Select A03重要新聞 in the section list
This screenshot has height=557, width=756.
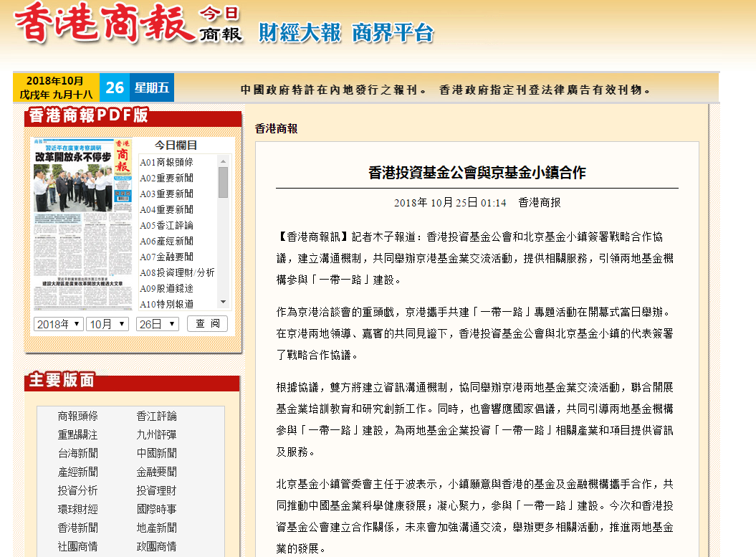(x=166, y=194)
